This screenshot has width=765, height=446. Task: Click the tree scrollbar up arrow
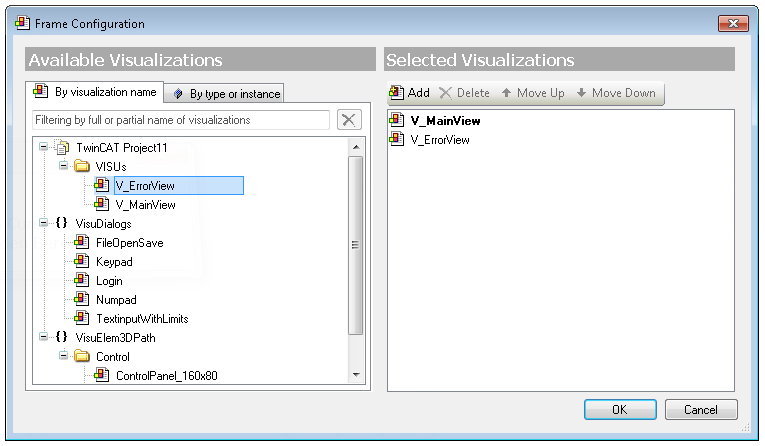(x=356, y=147)
